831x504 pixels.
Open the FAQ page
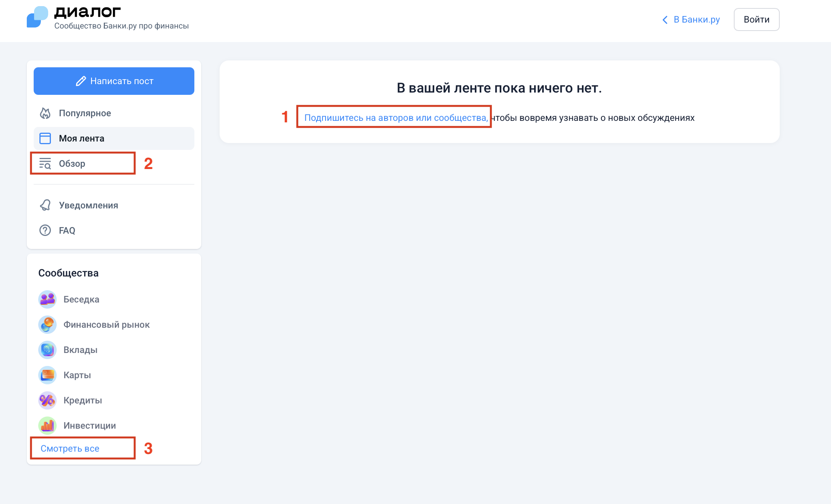tap(114, 231)
